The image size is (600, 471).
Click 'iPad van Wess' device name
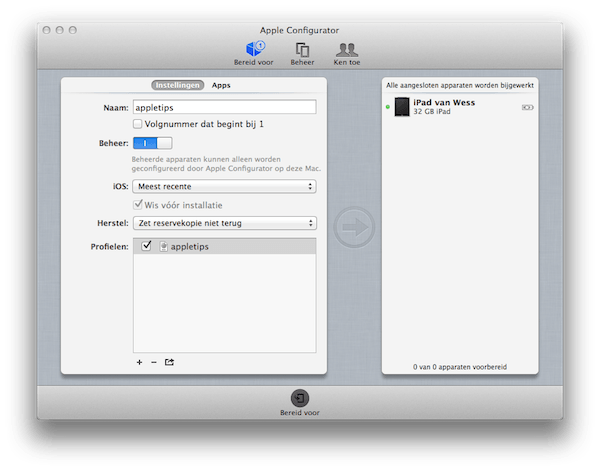[444, 103]
